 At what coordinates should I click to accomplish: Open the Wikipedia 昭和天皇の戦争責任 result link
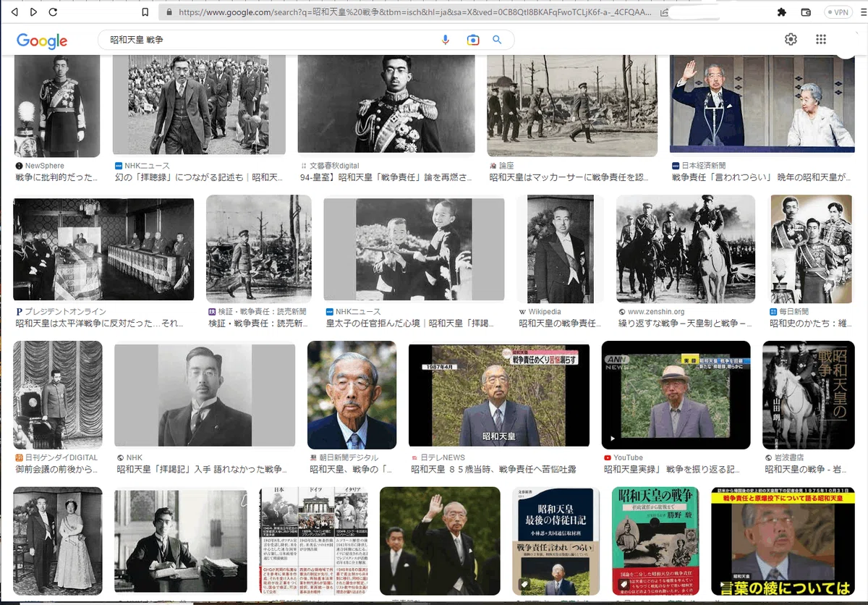pyautogui.click(x=560, y=323)
